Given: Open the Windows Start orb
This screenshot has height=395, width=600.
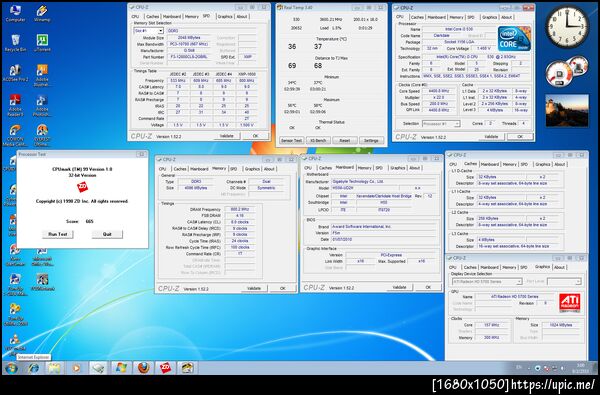Looking at the screenshot, I should coord(11,368).
